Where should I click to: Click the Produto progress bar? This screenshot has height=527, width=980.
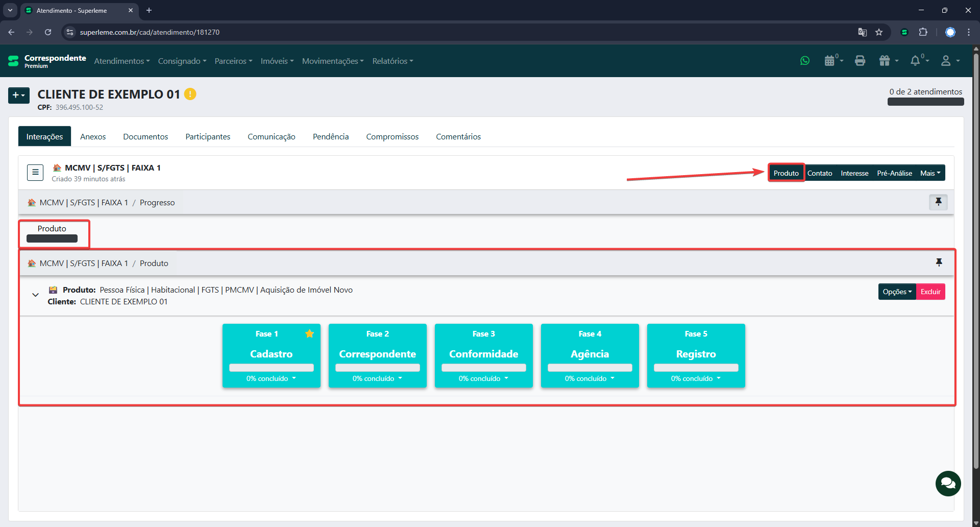(52, 238)
